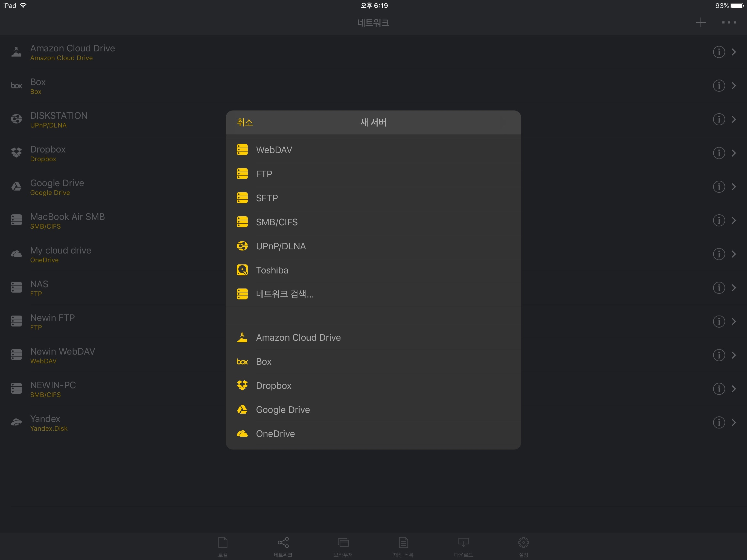
Task: Open info for Newin FTP server
Action: [x=719, y=322]
